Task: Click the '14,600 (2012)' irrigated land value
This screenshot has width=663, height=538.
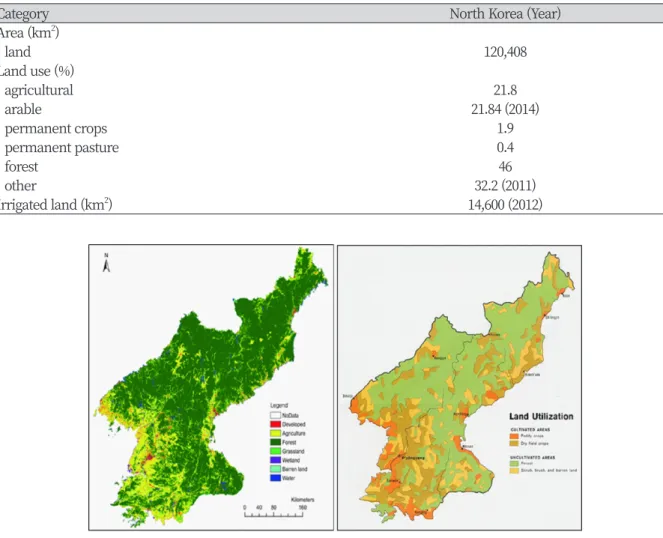Action: pos(505,205)
